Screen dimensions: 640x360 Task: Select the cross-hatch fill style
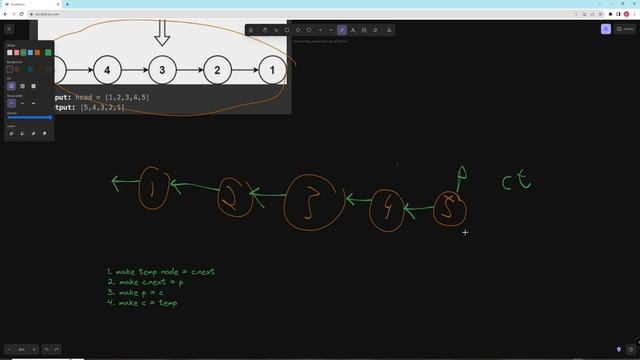coord(22,86)
